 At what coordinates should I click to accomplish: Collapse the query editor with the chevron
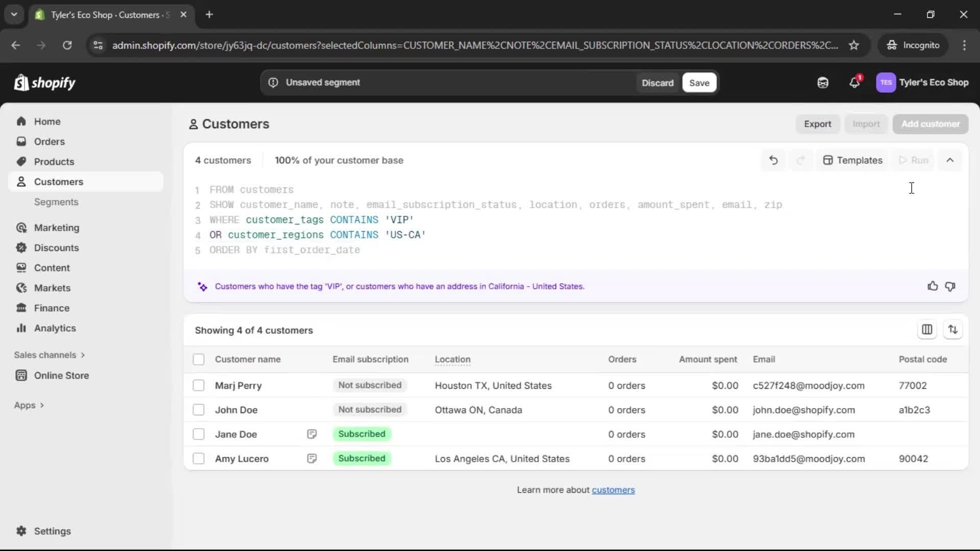coord(950,160)
